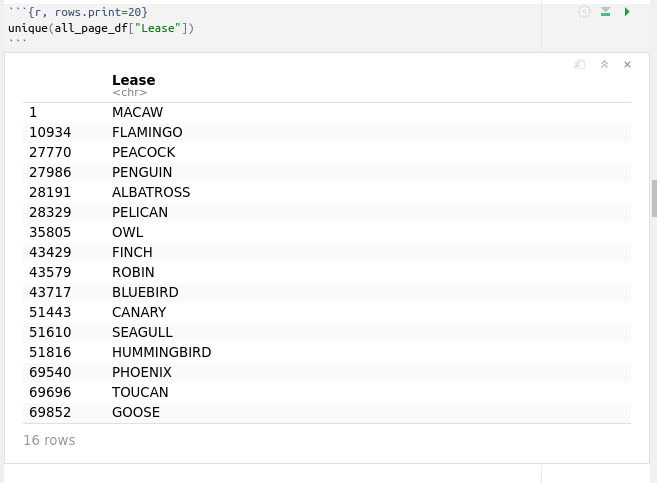Select row number 69540
The width and height of the screenshot is (657, 483).
tap(50, 372)
